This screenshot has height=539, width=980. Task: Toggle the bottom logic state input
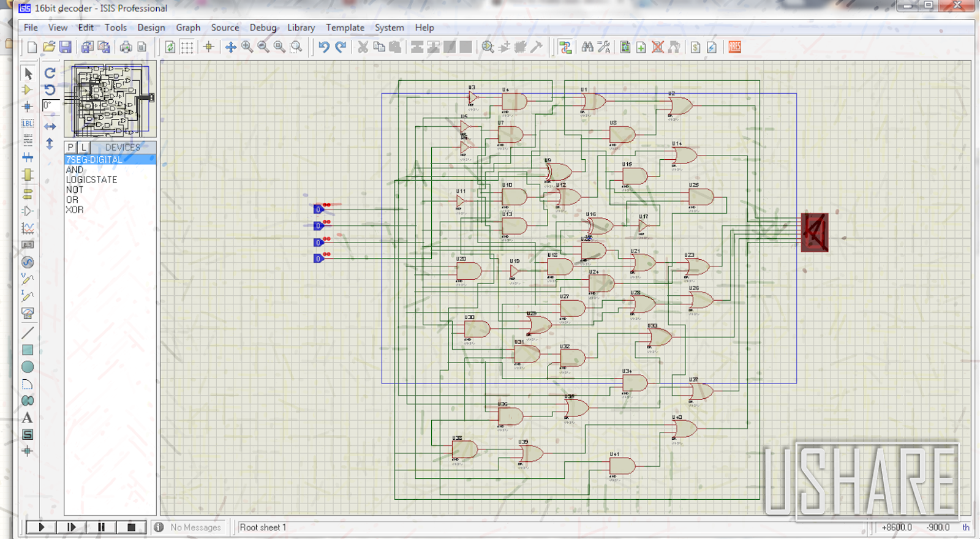(318, 258)
